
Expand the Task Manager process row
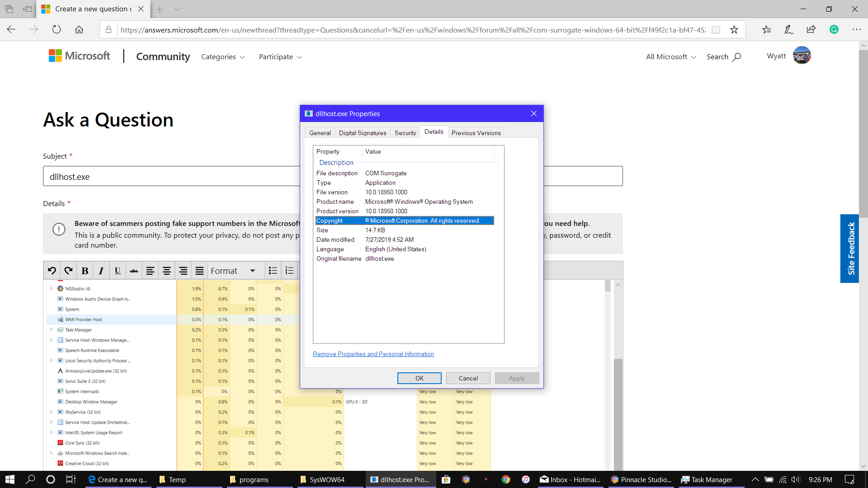[51, 330]
